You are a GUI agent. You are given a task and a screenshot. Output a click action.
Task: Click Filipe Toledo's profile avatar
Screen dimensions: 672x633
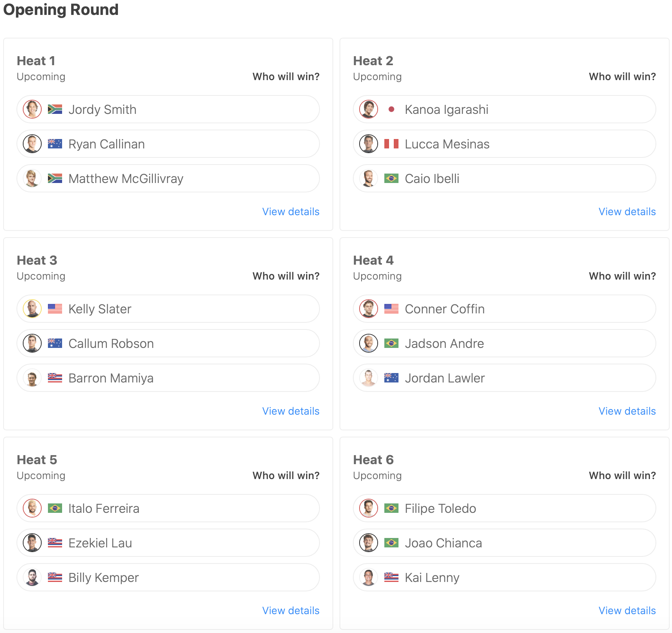point(369,508)
